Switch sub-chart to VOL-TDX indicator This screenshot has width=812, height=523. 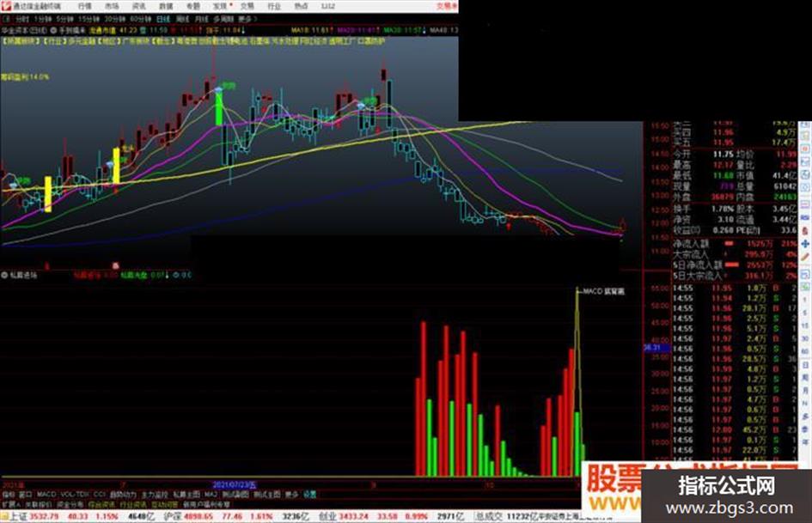75,495
